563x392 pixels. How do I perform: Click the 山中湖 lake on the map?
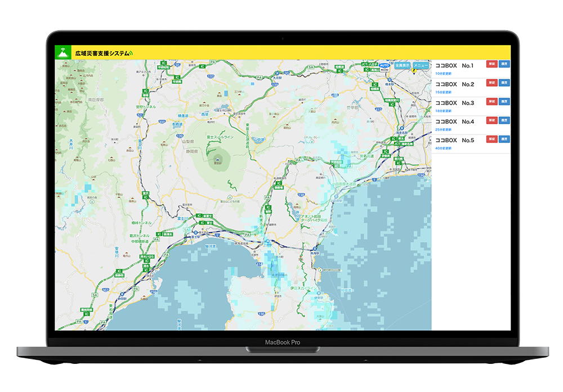pos(258,140)
